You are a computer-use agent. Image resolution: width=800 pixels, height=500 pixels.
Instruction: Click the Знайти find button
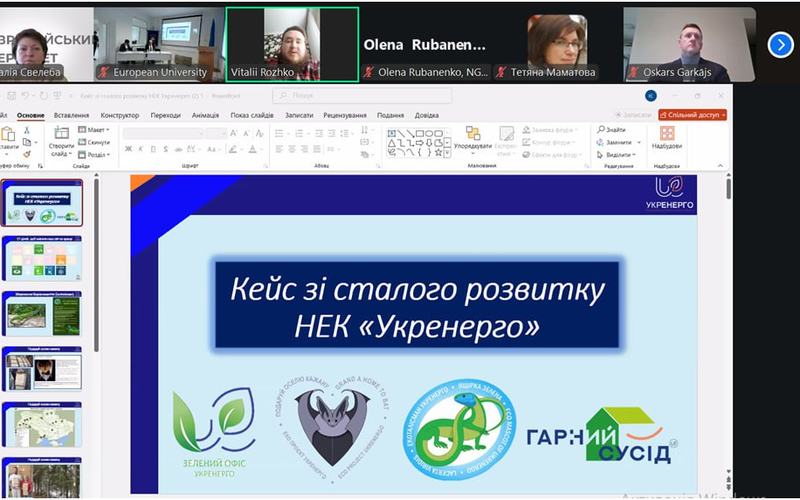pos(611,130)
